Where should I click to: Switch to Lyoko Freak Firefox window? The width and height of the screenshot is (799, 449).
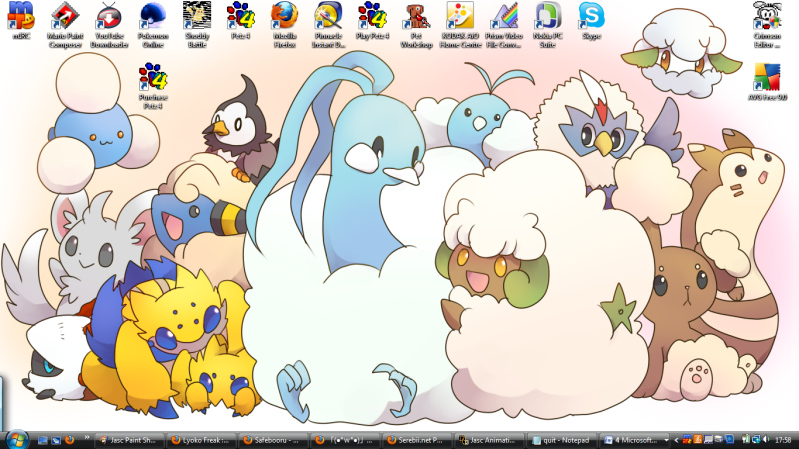click(203, 440)
